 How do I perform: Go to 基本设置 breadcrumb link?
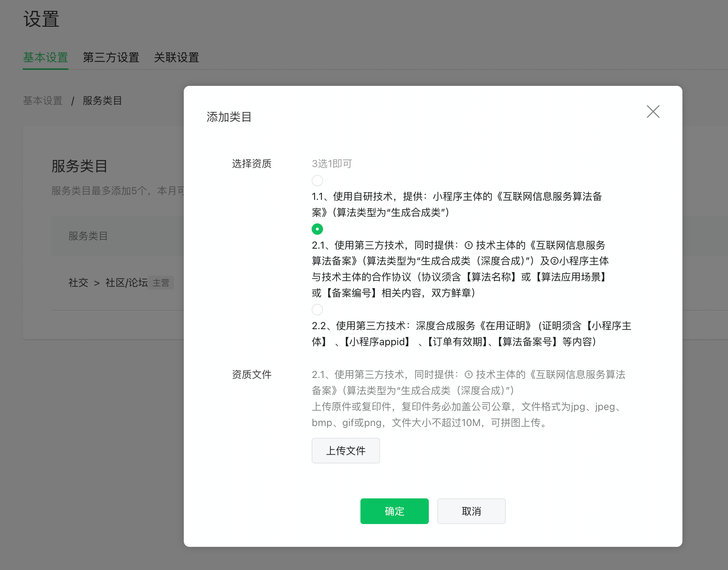coord(43,101)
